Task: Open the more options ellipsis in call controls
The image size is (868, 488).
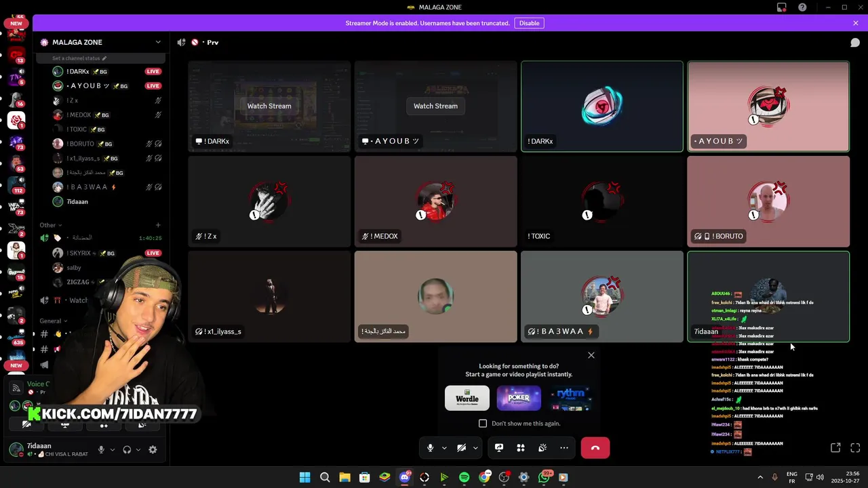Action: coord(564,447)
